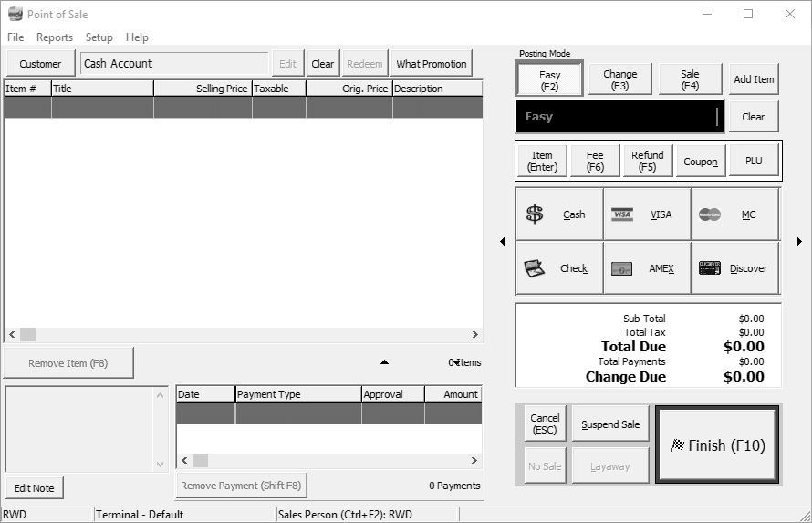The width and height of the screenshot is (812, 523).
Task: Click Suspend Sale button
Action: [x=610, y=424]
